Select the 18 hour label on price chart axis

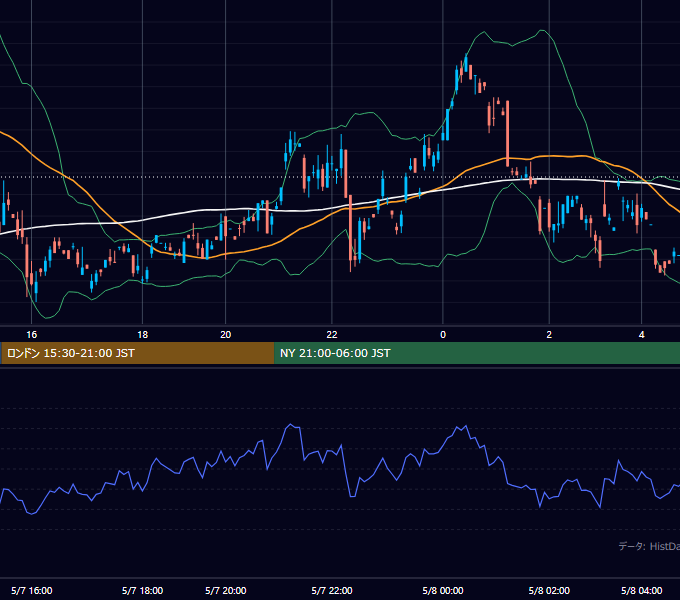point(143,335)
